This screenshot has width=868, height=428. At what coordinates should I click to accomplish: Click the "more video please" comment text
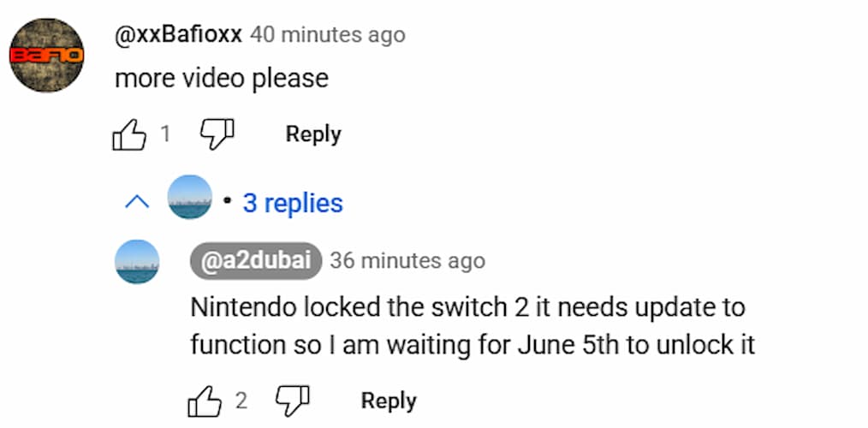(221, 78)
